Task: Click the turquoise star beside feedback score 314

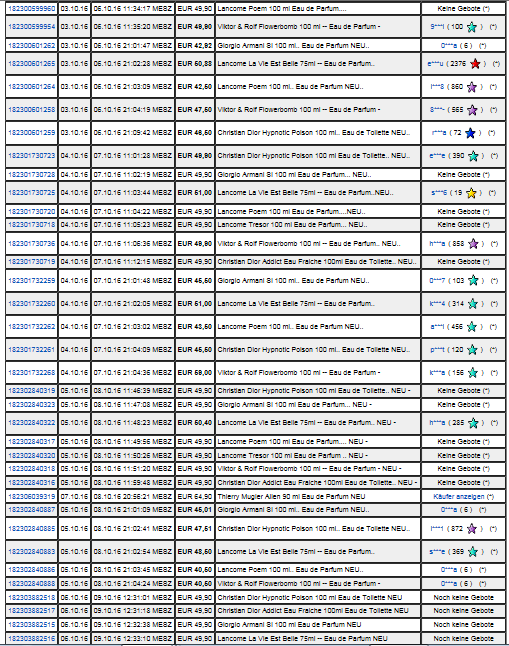Action: point(473,304)
